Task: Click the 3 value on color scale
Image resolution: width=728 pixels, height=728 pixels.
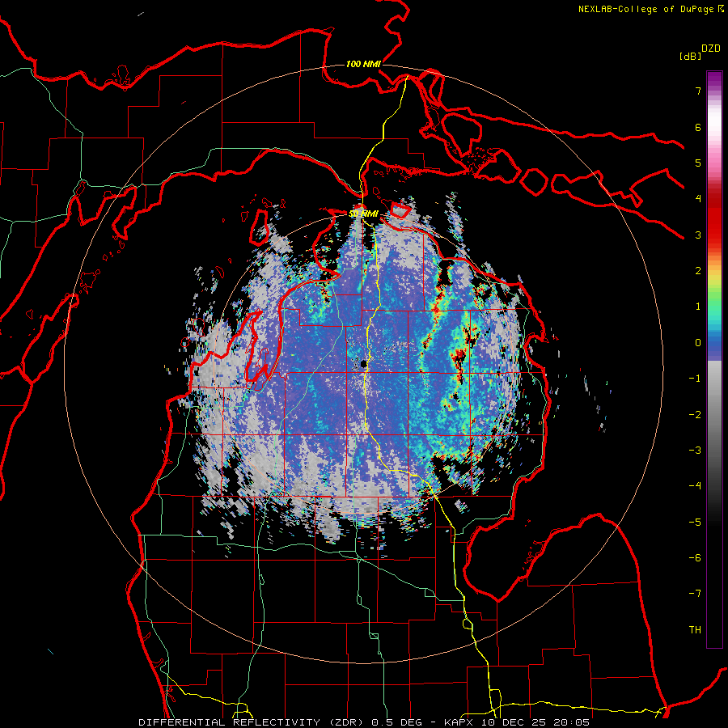Action: click(698, 235)
